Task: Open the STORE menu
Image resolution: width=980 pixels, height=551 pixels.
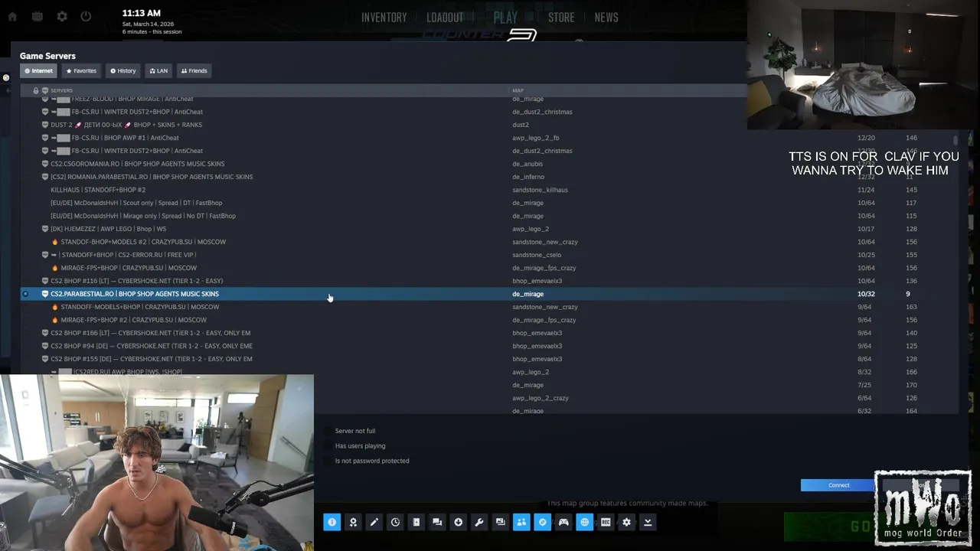Action: tap(561, 18)
